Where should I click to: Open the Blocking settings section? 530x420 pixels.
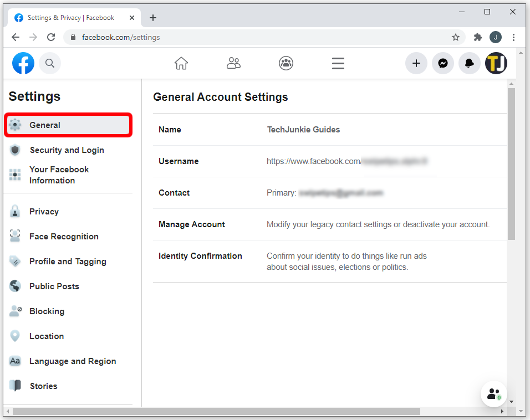(x=47, y=311)
